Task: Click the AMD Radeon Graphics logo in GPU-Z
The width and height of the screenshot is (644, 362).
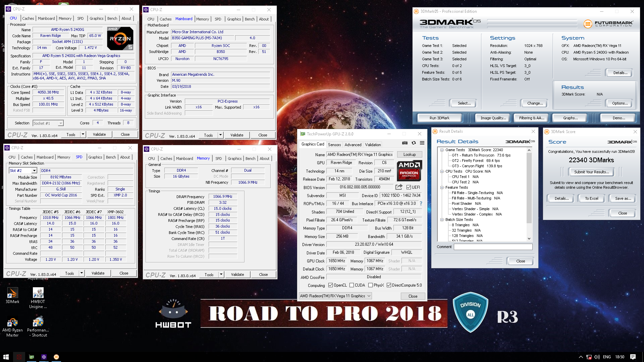Action: pyautogui.click(x=409, y=171)
